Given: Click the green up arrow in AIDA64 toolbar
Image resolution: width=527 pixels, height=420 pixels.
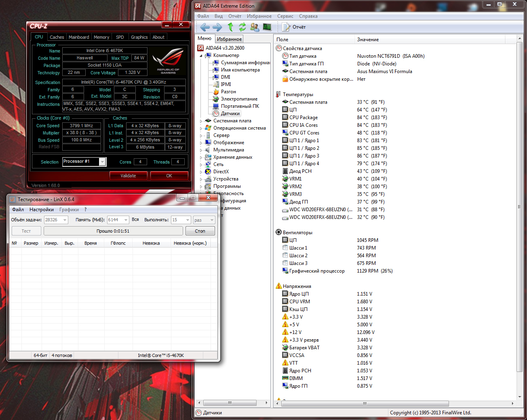Looking at the screenshot, I should (230, 27).
